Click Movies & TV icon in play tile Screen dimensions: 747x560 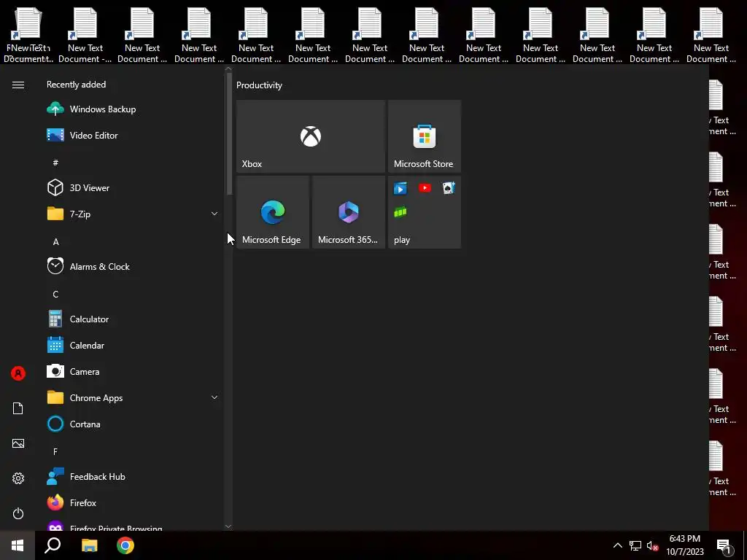(400, 189)
